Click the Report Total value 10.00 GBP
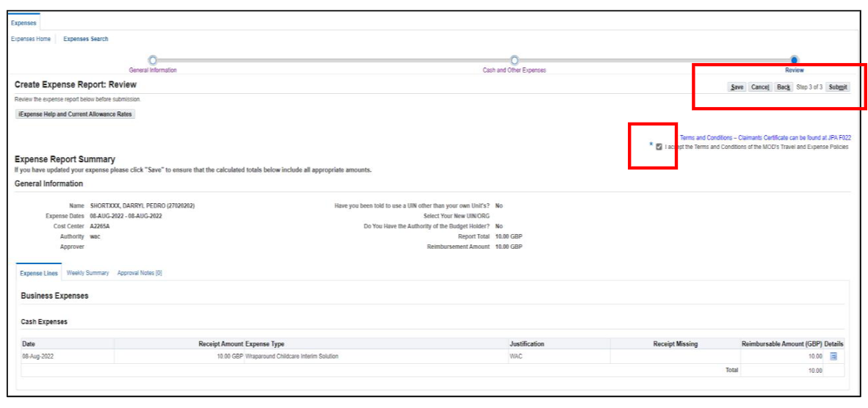Screen dimensions: 868x408 509,236
